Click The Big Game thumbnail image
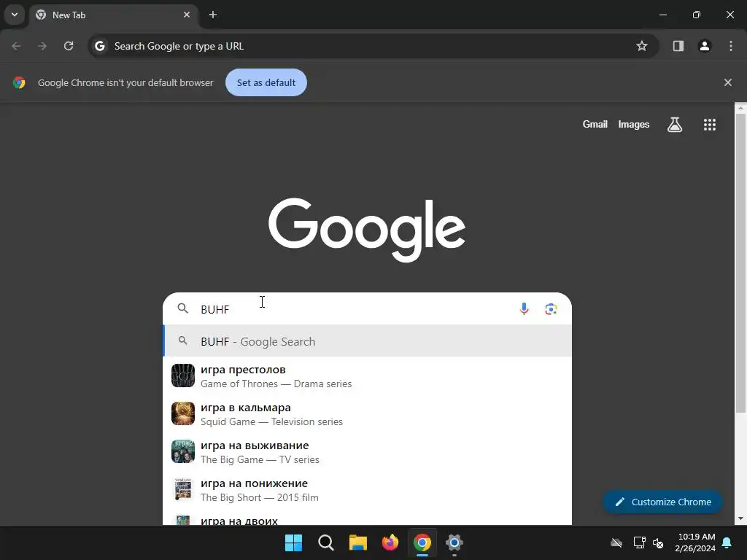 click(183, 451)
